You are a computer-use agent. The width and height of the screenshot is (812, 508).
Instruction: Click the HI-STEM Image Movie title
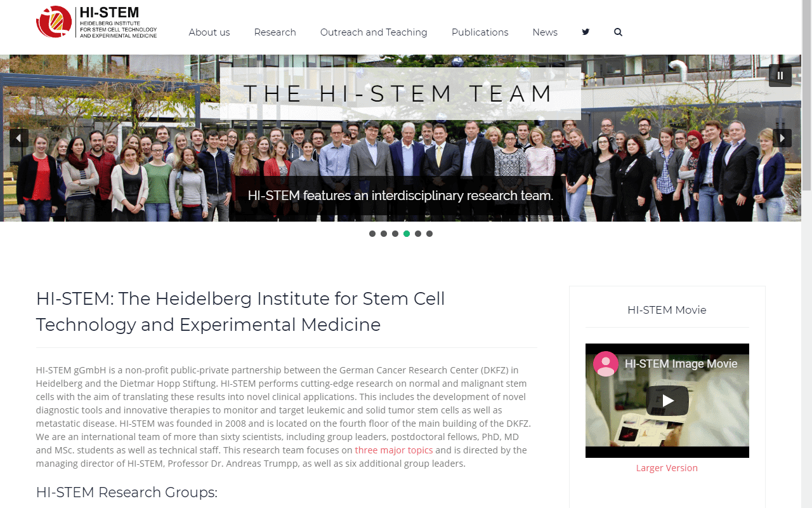(681, 364)
